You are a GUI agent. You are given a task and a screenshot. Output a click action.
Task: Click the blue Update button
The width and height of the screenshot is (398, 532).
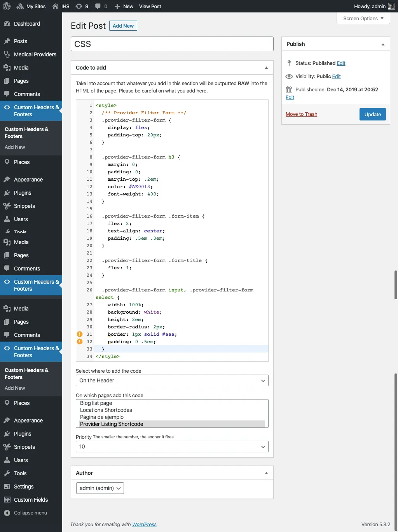[373, 114]
